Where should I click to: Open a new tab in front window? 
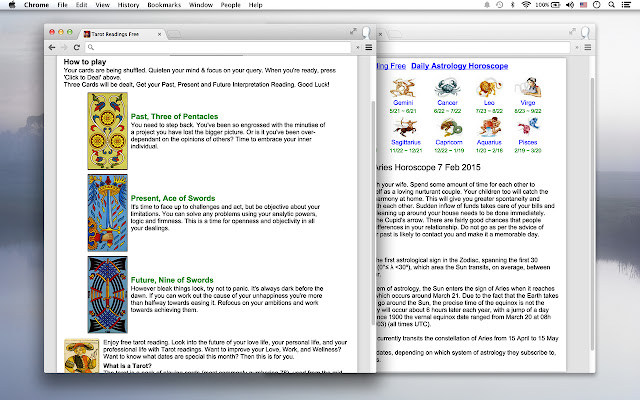(174, 34)
